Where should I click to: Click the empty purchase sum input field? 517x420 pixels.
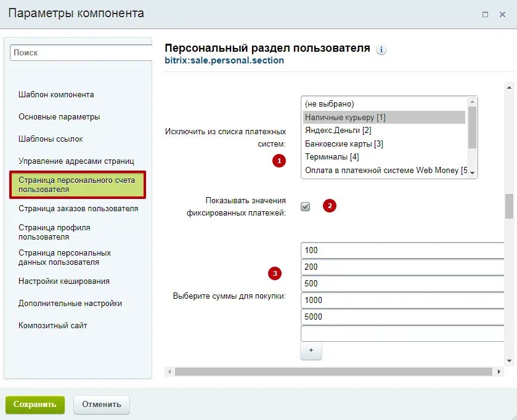[x=402, y=333]
